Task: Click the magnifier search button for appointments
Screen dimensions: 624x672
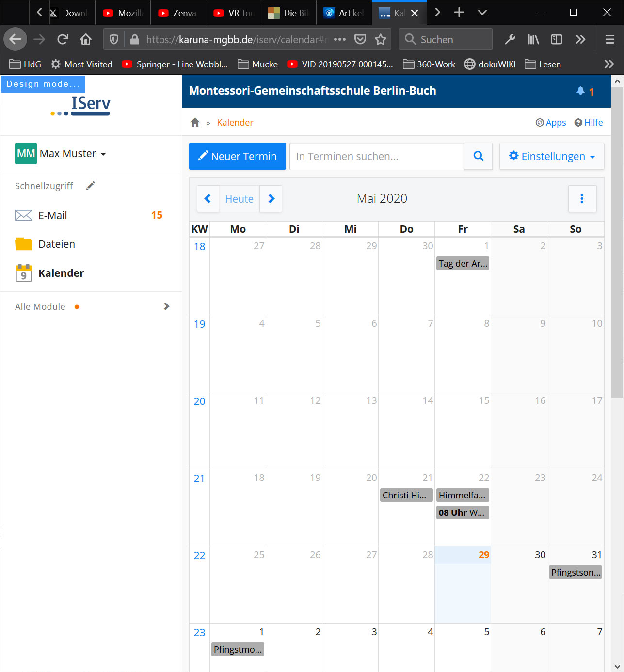Action: [479, 156]
